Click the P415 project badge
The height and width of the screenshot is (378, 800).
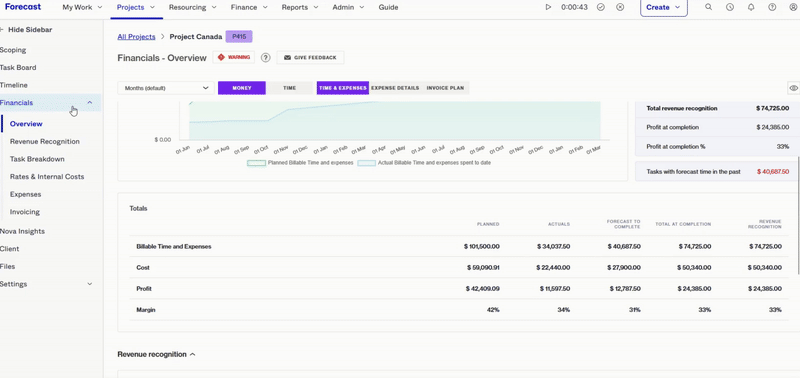[x=239, y=37]
